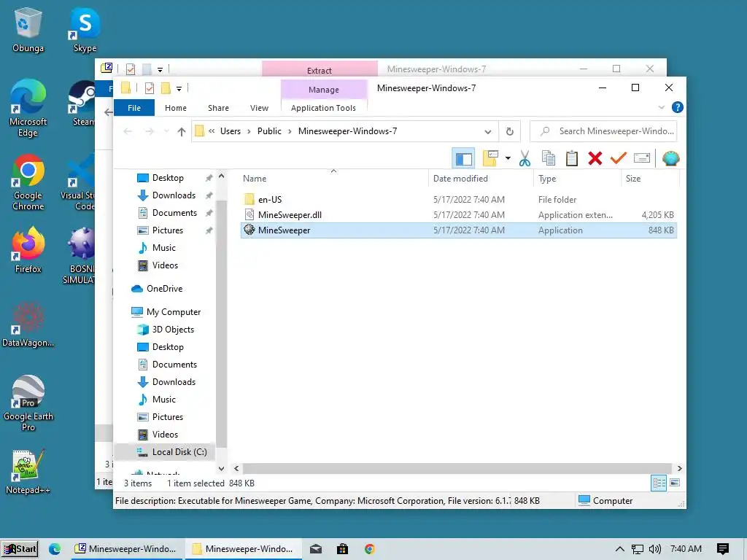This screenshot has height=560, width=747.
Task: Go up one folder level
Action: [x=181, y=131]
